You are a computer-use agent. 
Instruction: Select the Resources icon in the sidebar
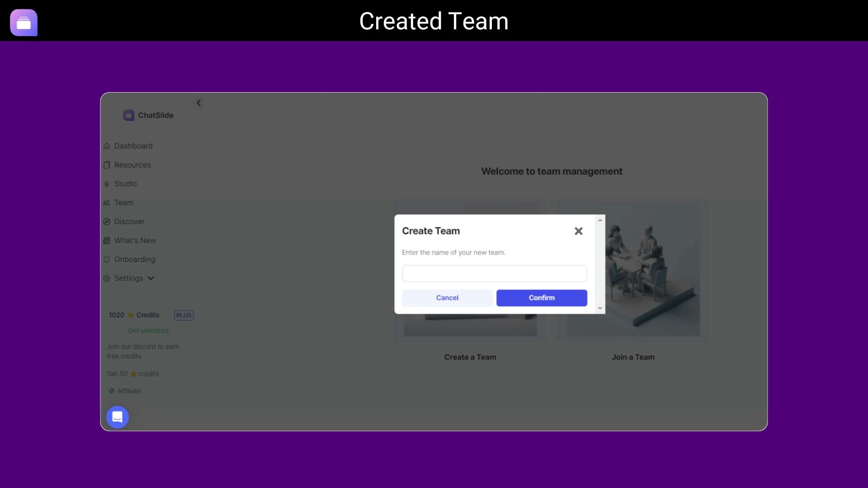107,165
